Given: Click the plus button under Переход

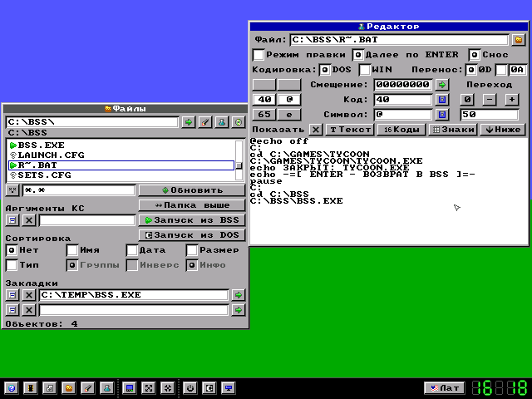Looking at the screenshot, I should (512, 100).
